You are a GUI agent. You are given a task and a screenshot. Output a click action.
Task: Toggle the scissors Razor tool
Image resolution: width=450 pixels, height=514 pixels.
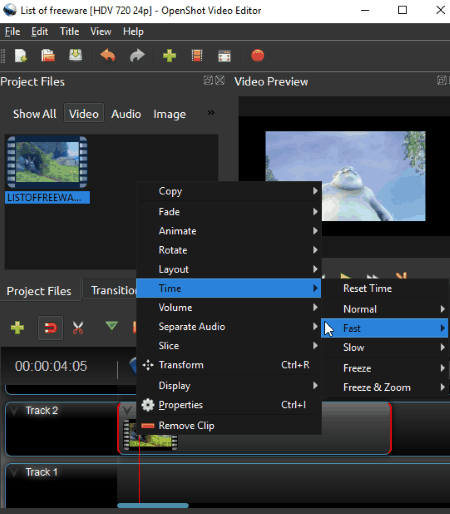tap(78, 328)
